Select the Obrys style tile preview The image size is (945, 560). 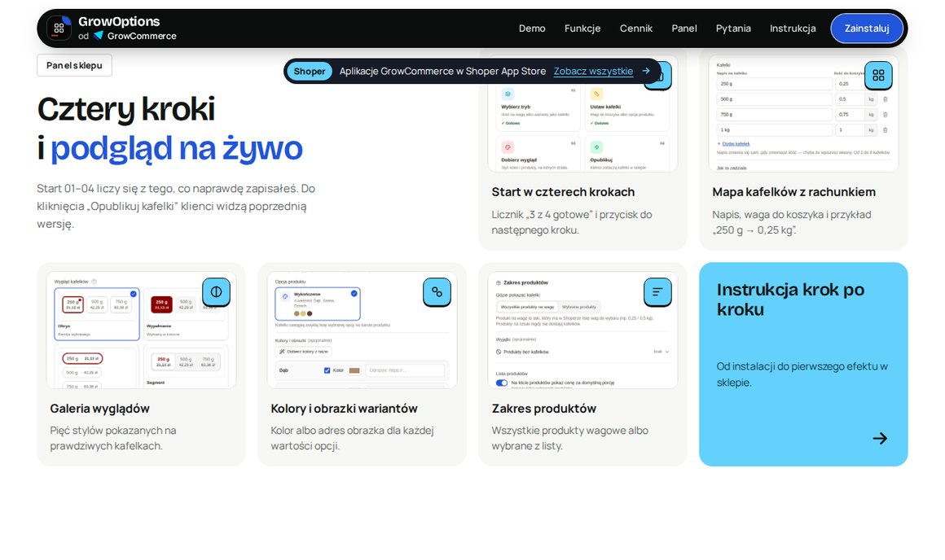97,314
